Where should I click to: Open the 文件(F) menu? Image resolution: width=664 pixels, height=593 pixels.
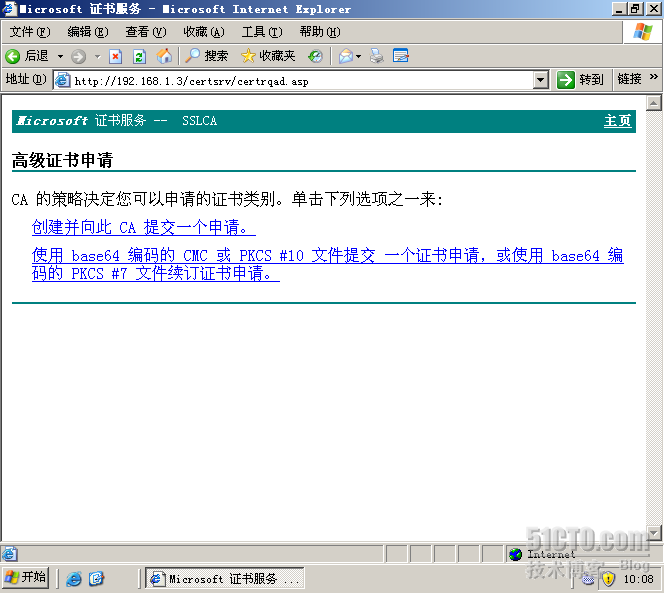[30, 32]
